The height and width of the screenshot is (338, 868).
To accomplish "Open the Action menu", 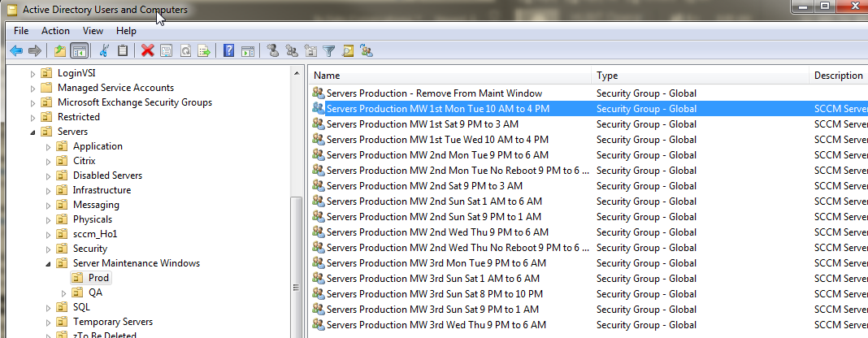I will point(55,31).
